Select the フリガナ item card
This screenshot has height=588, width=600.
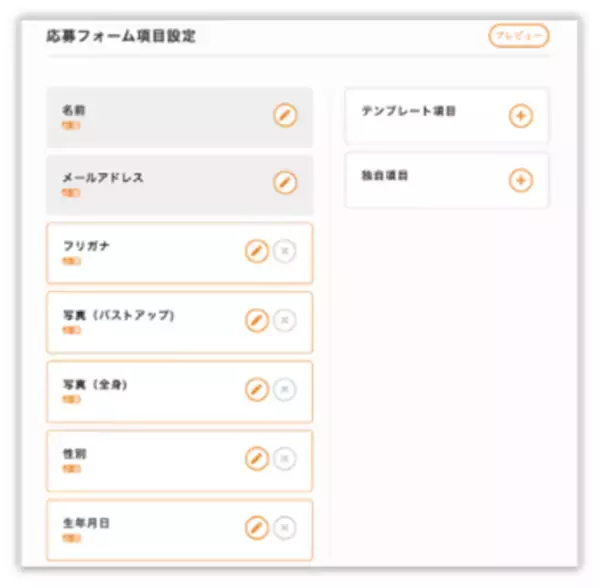[140, 253]
